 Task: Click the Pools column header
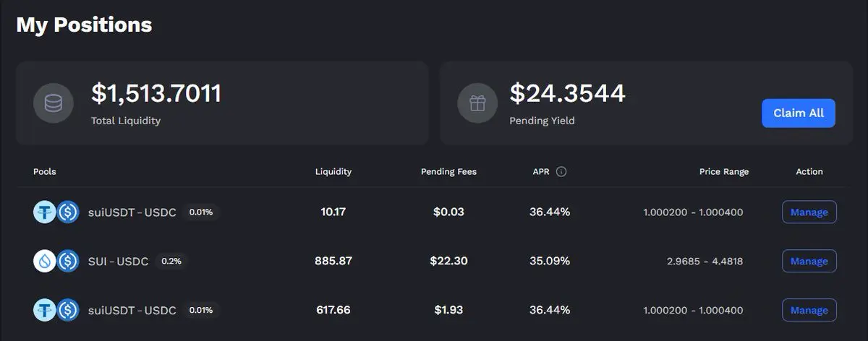(x=44, y=172)
